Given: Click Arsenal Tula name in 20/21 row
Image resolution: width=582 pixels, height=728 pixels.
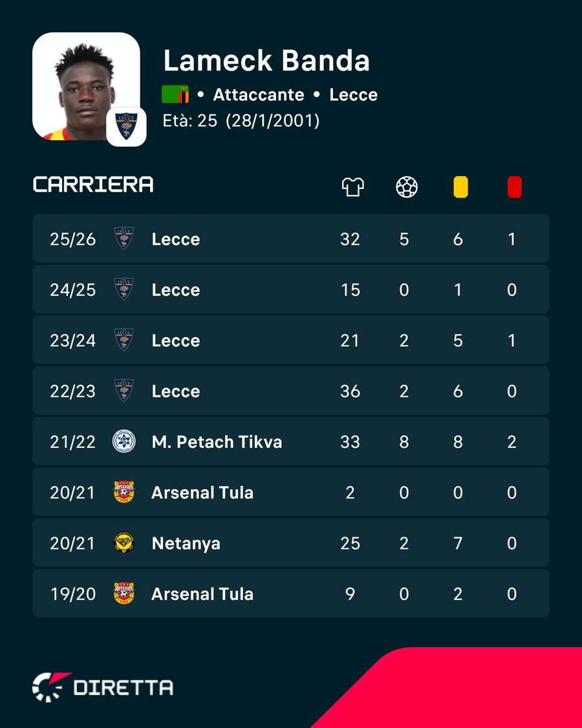Looking at the screenshot, I should pyautogui.click(x=202, y=492).
